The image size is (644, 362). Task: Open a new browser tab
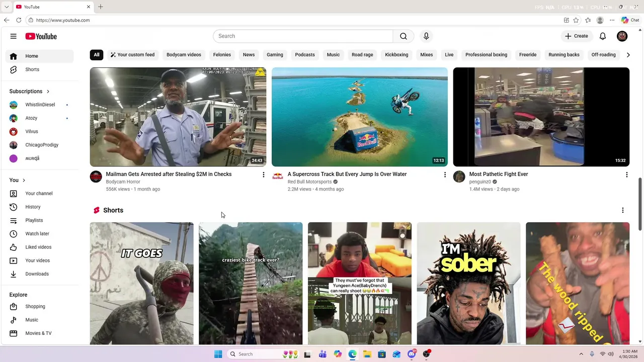point(101,7)
